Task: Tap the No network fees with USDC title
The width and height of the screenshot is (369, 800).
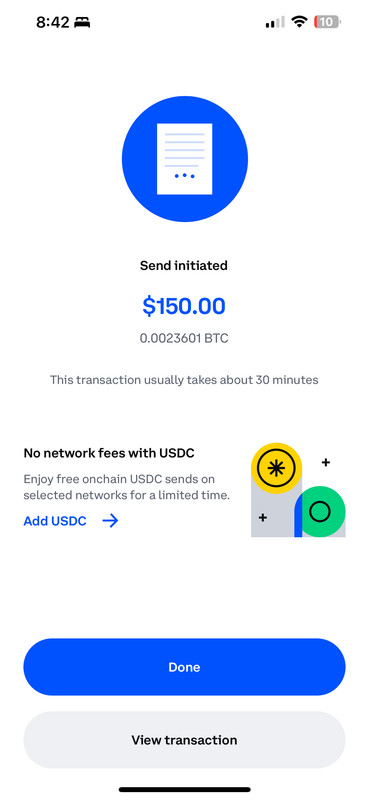Action: (x=109, y=453)
